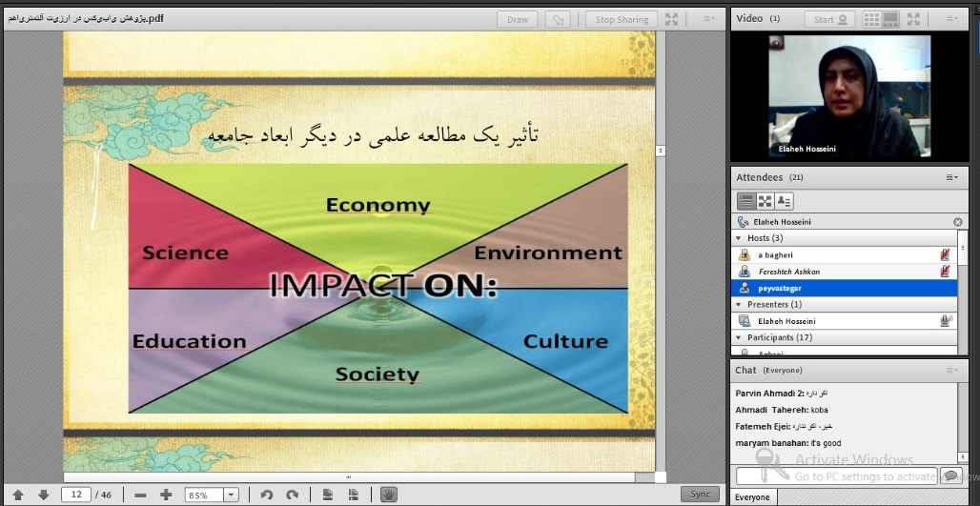Viewport: 980px width, 506px height.
Task: Open the Chat pod options menu
Action: click(951, 371)
